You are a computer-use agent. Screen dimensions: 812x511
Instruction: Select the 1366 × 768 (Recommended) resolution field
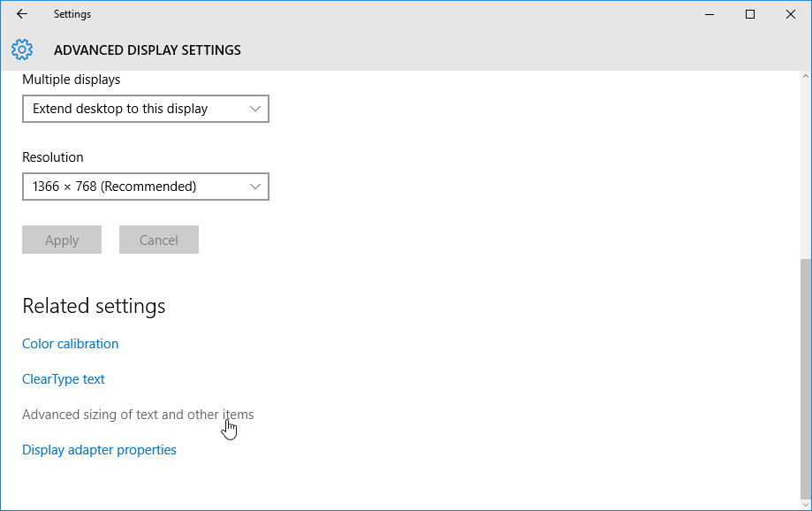[x=146, y=187]
